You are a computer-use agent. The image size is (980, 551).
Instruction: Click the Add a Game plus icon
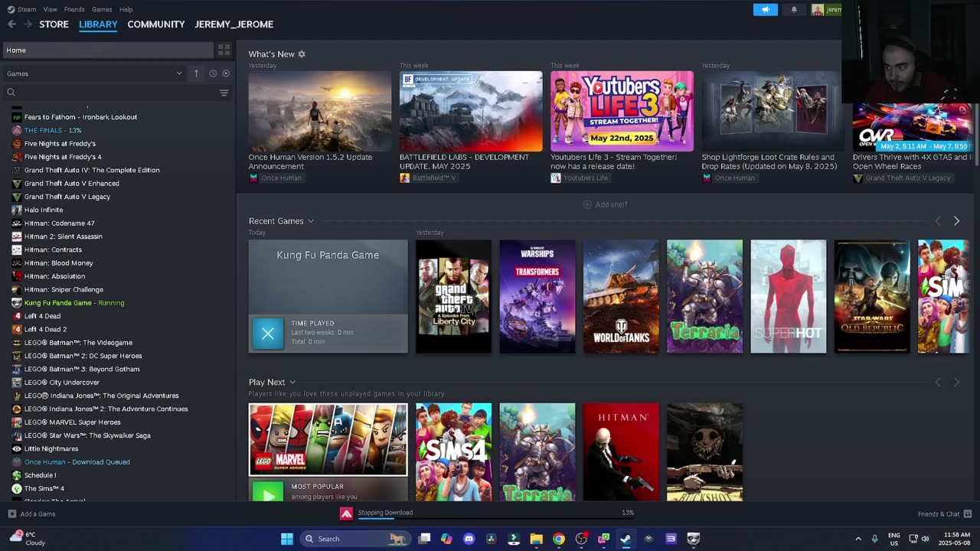(11, 514)
